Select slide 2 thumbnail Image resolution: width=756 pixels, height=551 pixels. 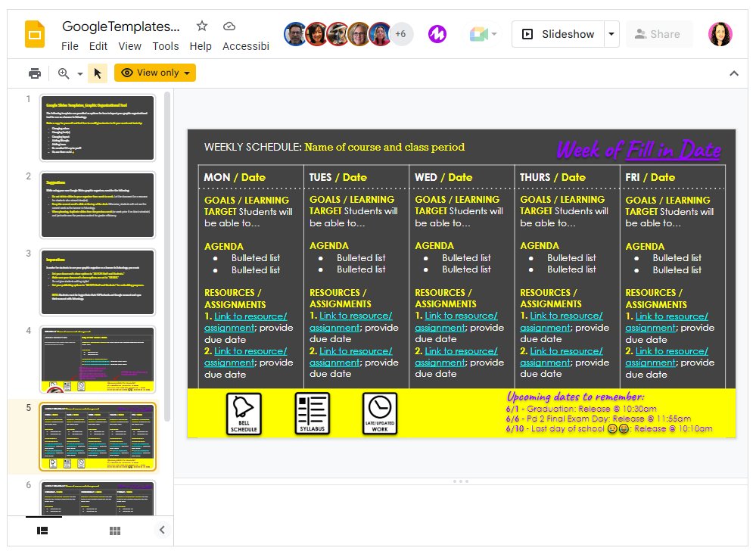point(98,205)
